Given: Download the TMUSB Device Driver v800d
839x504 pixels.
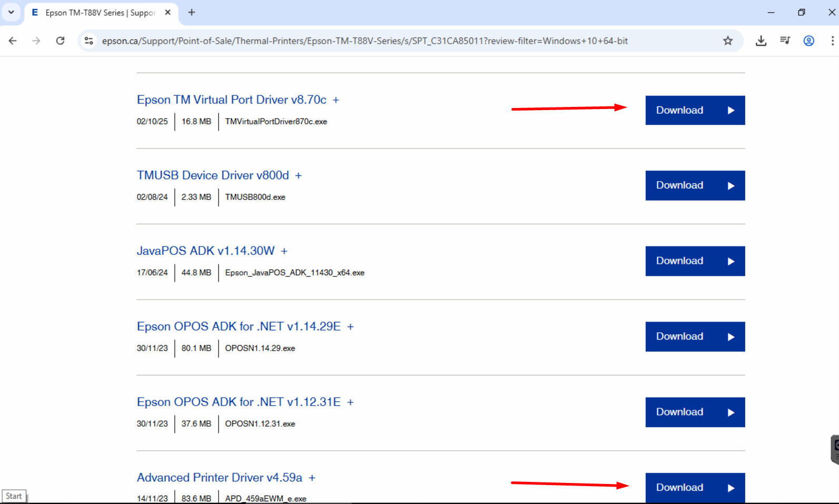Looking at the screenshot, I should point(695,185).
